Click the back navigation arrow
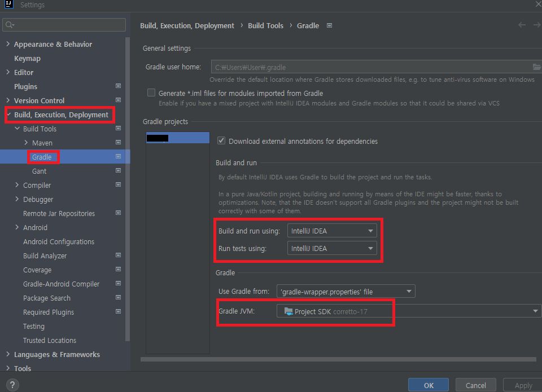Screen dimensions: 542x392 (522, 25)
